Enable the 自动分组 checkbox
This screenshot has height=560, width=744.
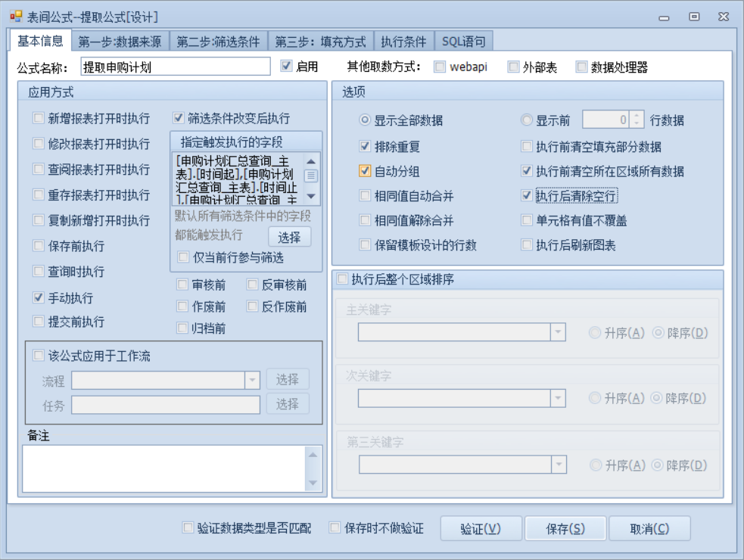pyautogui.click(x=365, y=172)
